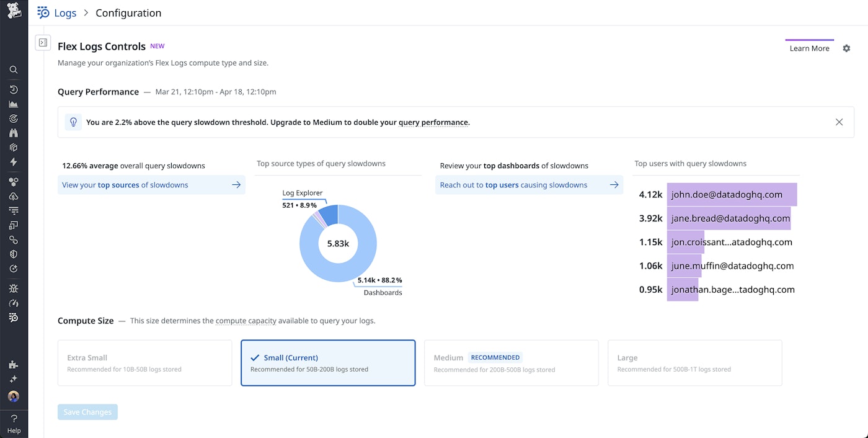Image resolution: width=868 pixels, height=438 pixels.
Task: Open the security shield icon in sidebar
Action: 14,254
